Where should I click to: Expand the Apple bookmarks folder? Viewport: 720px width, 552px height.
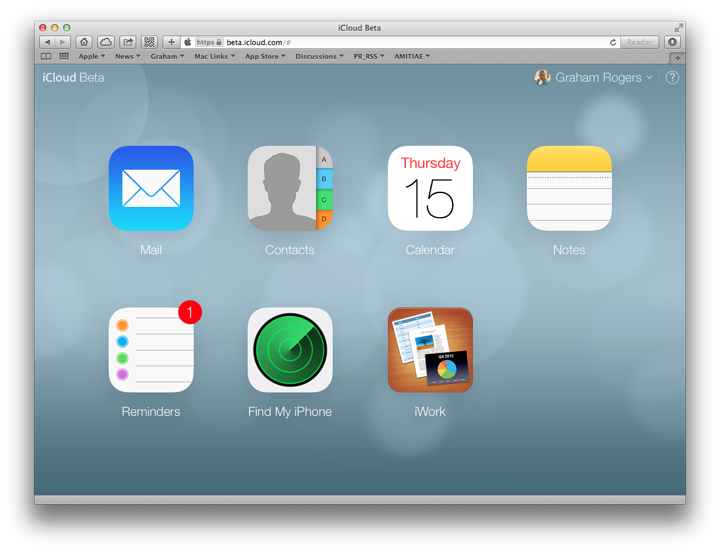[x=91, y=56]
